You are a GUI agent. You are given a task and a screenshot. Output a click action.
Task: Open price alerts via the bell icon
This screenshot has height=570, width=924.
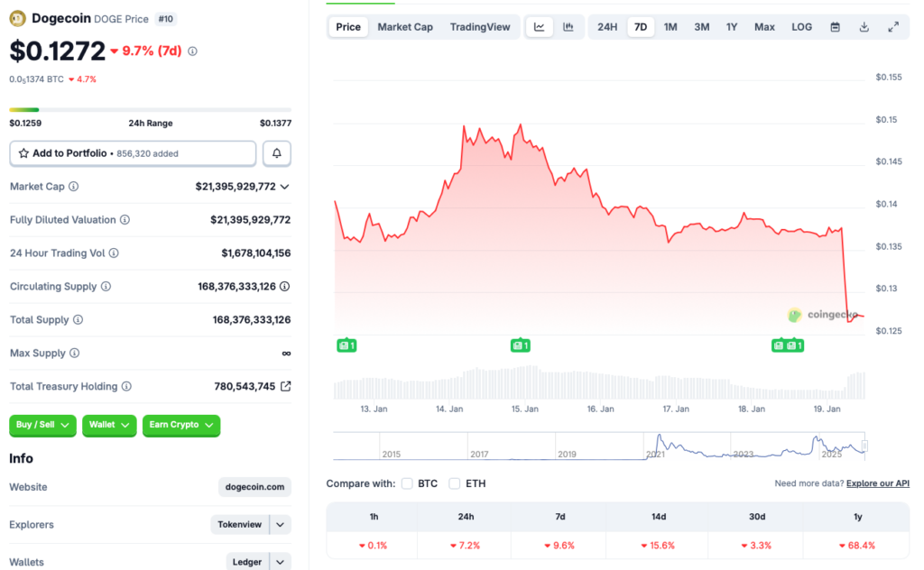tap(276, 153)
